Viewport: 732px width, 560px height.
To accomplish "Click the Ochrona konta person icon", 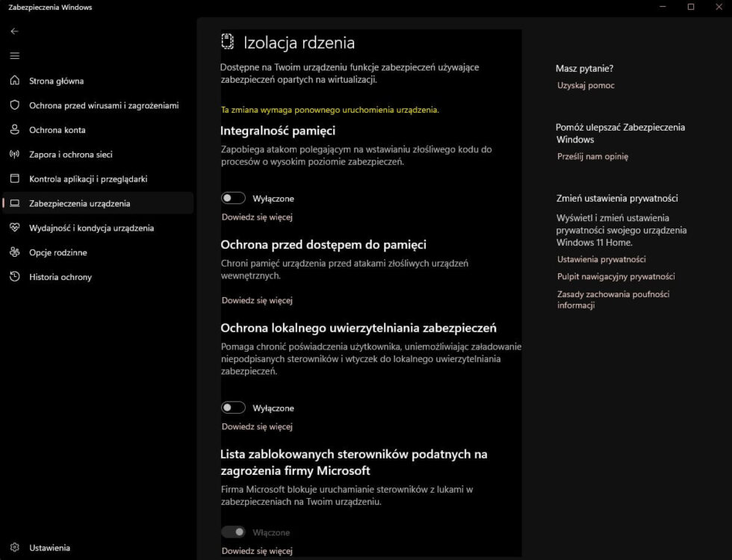I will tap(14, 129).
